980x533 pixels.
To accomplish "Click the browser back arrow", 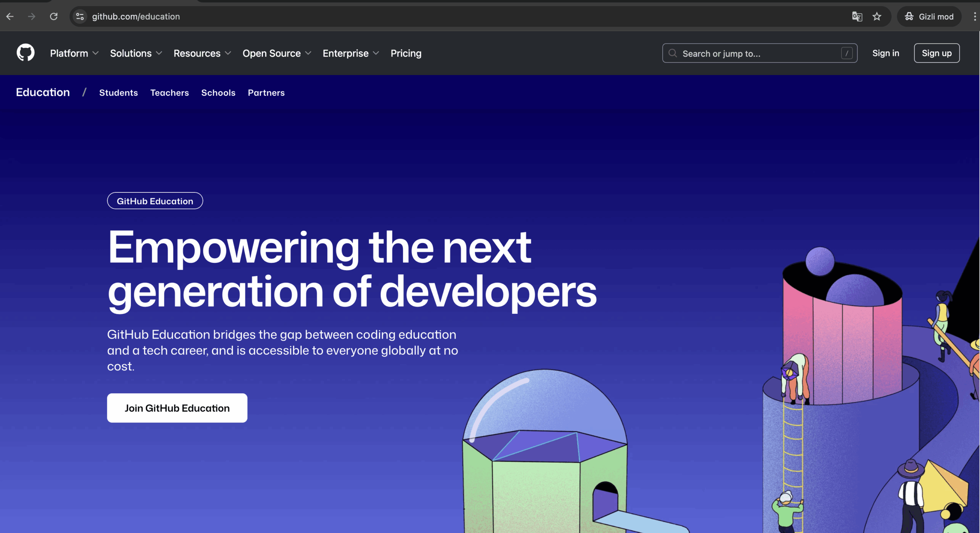I will click(10, 16).
